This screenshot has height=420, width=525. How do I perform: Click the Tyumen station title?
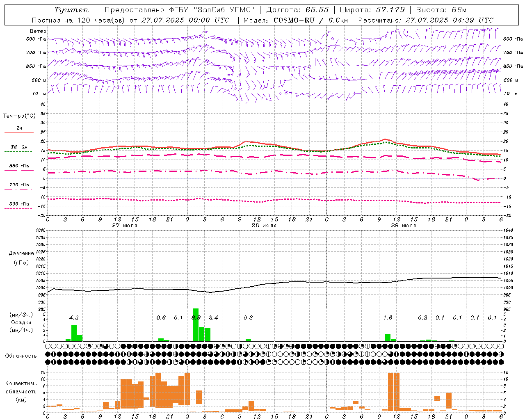tap(71, 10)
